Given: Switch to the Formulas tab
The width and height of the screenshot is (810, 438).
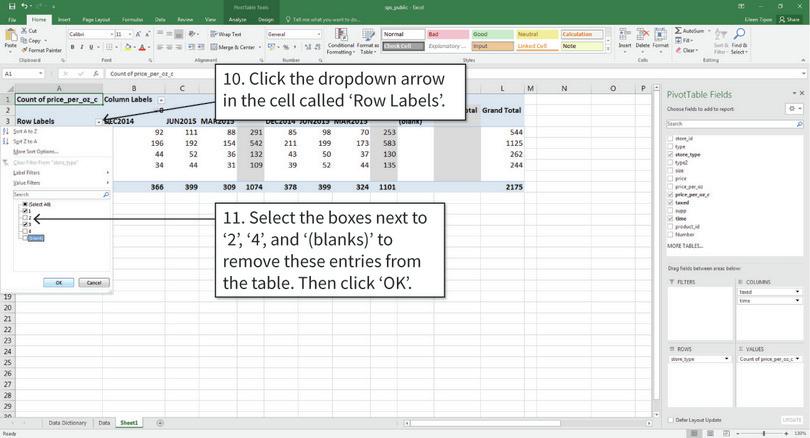Looking at the screenshot, I should coord(132,20).
